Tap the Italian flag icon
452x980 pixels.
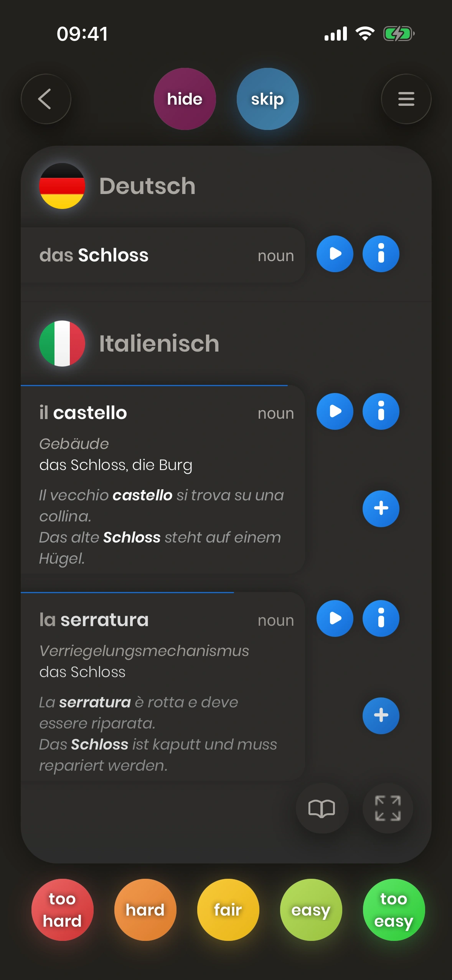pyautogui.click(x=62, y=343)
